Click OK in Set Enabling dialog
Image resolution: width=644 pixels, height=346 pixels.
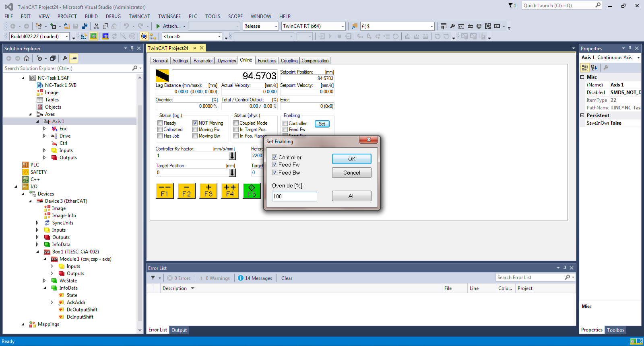point(352,159)
